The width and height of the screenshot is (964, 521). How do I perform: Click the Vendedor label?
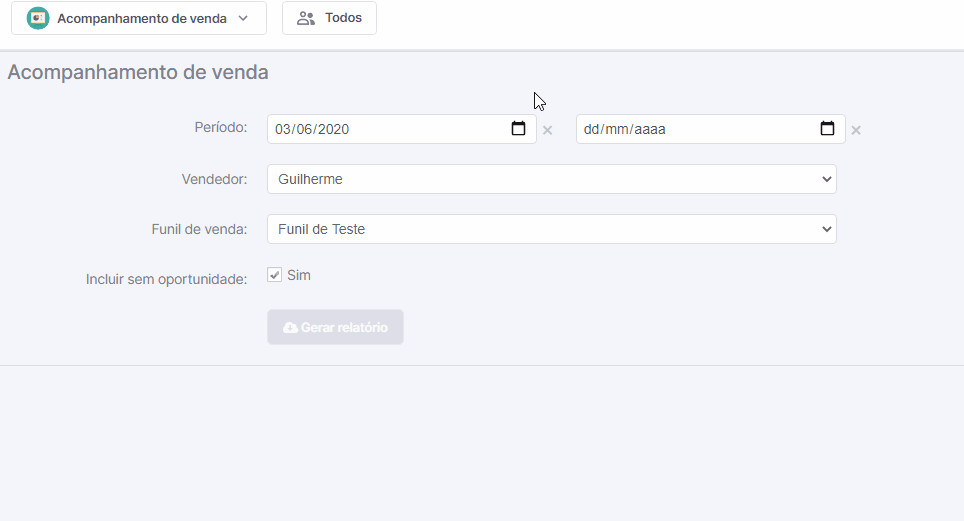[x=214, y=179]
